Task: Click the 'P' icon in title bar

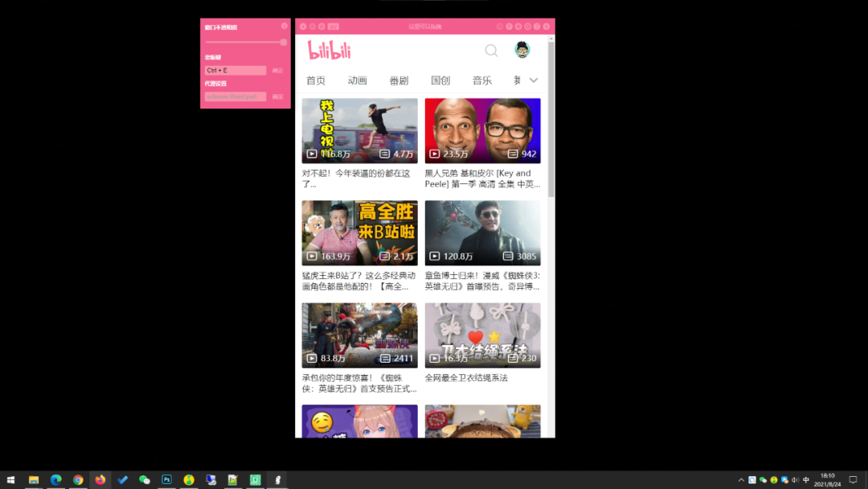Action: tap(510, 27)
